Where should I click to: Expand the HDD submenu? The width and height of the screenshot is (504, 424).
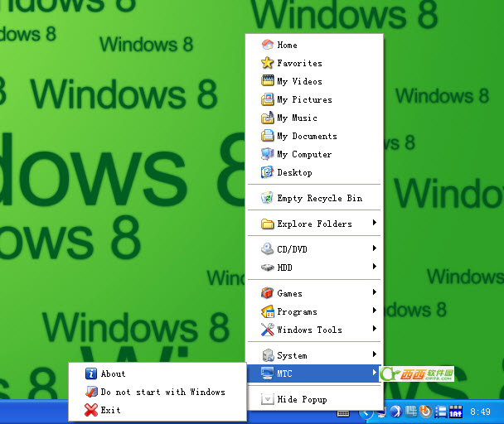click(314, 267)
